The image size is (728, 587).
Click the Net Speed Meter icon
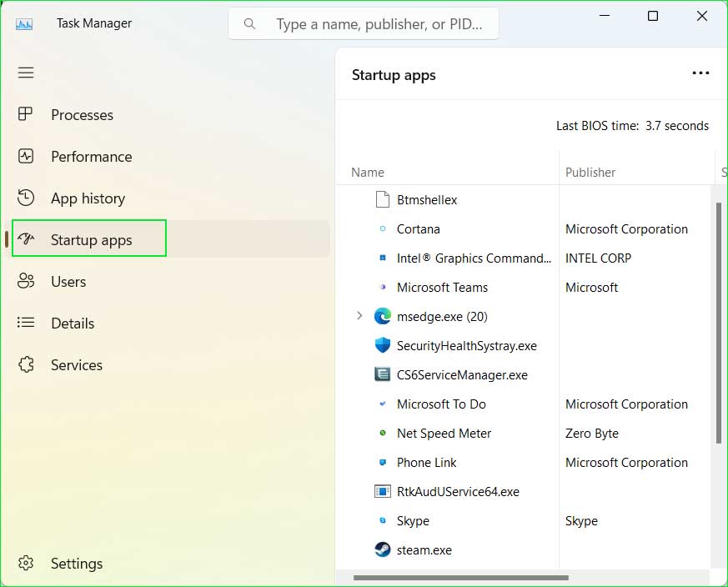click(383, 433)
